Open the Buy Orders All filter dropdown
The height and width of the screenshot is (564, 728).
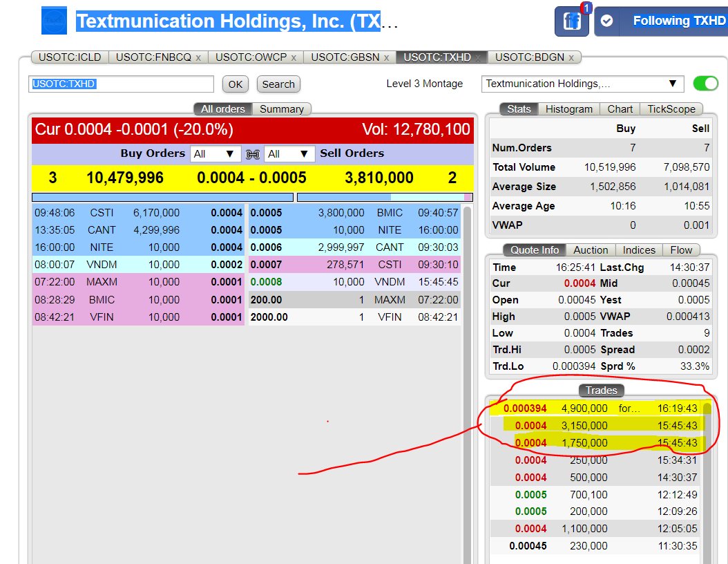click(x=215, y=154)
